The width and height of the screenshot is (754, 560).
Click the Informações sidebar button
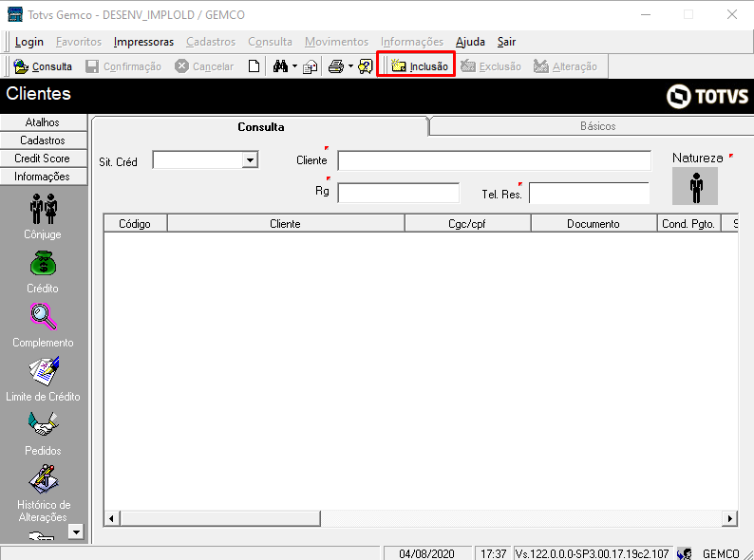pos(44,177)
